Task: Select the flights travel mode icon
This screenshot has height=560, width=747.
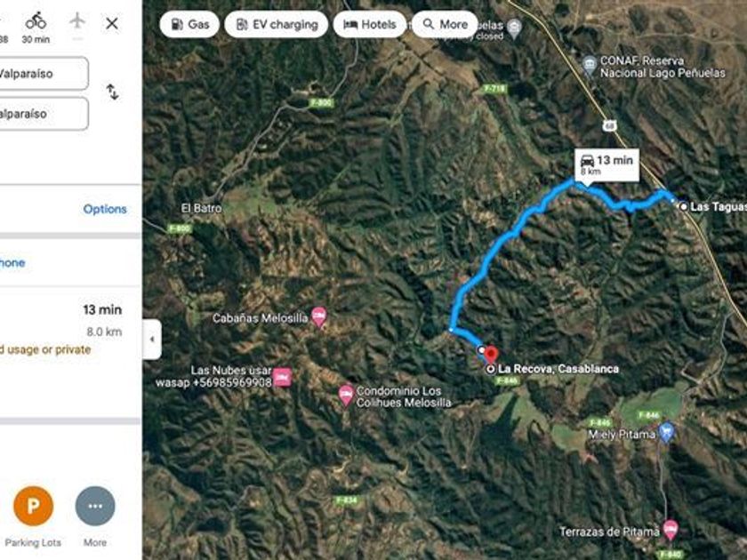Action: tap(77, 20)
